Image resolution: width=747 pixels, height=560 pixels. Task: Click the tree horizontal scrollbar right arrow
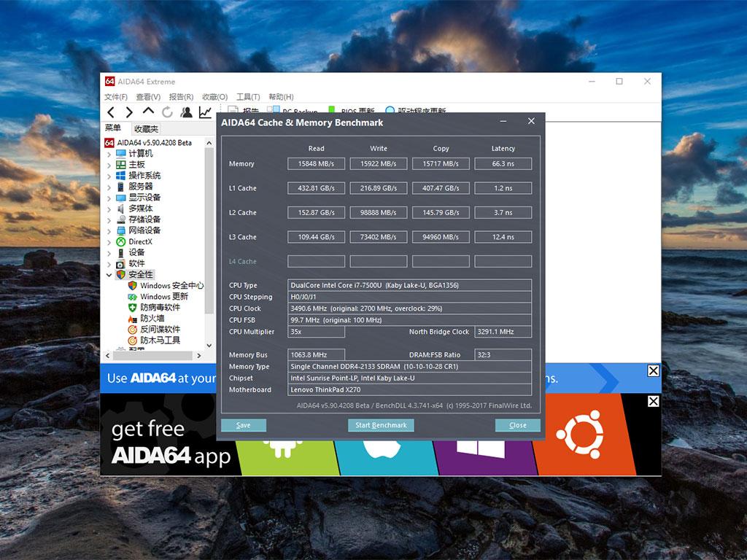click(x=199, y=355)
